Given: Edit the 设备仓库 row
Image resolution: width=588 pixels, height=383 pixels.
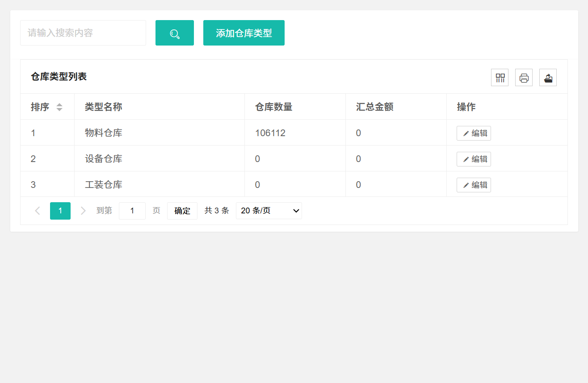Looking at the screenshot, I should (474, 159).
